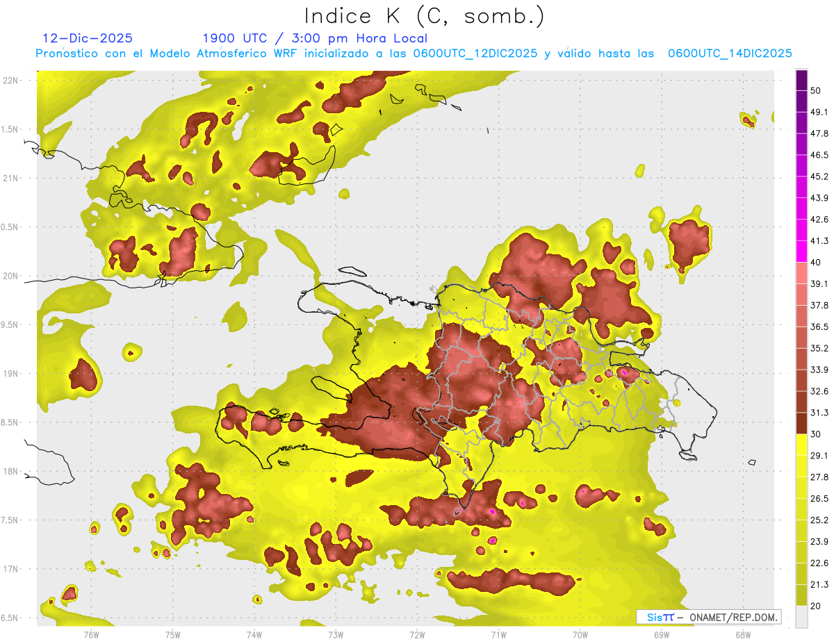
Task: Click the '25.2' colorbar value
Action: tap(819, 520)
